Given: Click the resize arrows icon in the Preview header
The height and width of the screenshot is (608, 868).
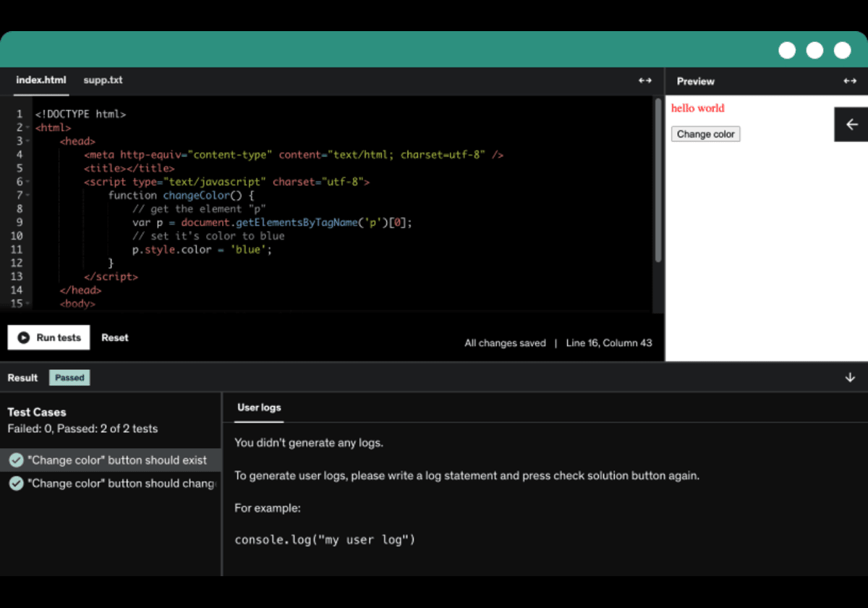Looking at the screenshot, I should [x=851, y=81].
